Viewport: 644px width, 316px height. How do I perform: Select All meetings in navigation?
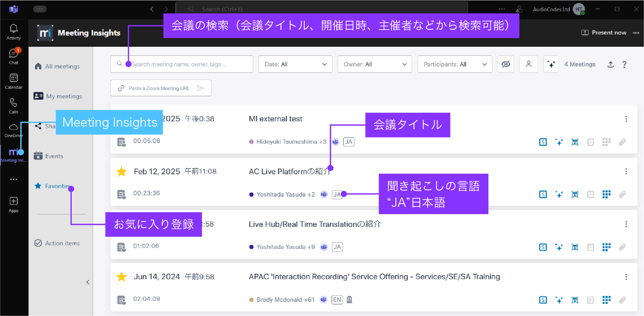tap(57, 66)
